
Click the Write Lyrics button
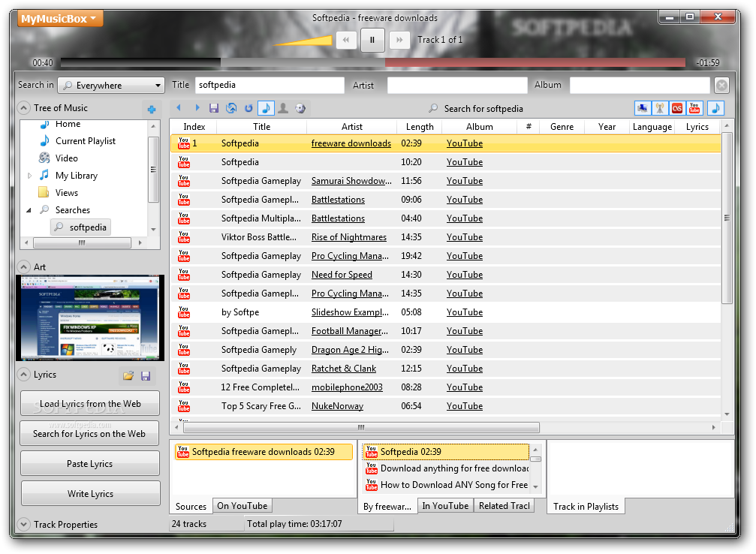[x=90, y=493]
